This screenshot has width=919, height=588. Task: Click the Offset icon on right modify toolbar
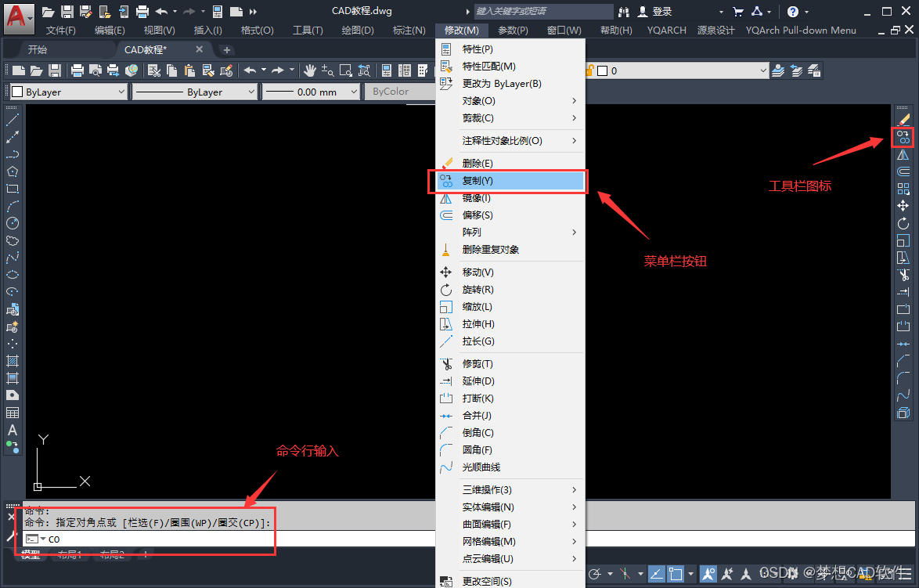(x=903, y=171)
